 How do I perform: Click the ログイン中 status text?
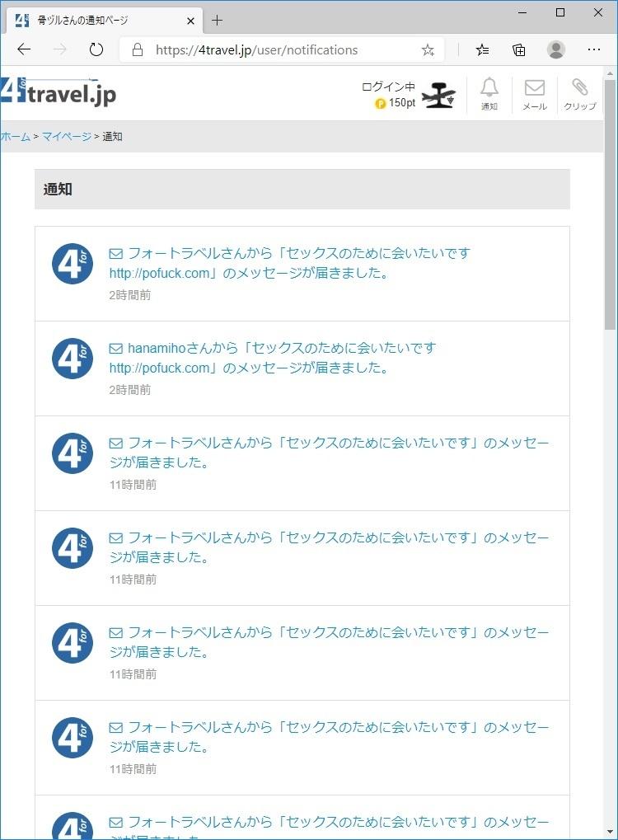point(388,87)
